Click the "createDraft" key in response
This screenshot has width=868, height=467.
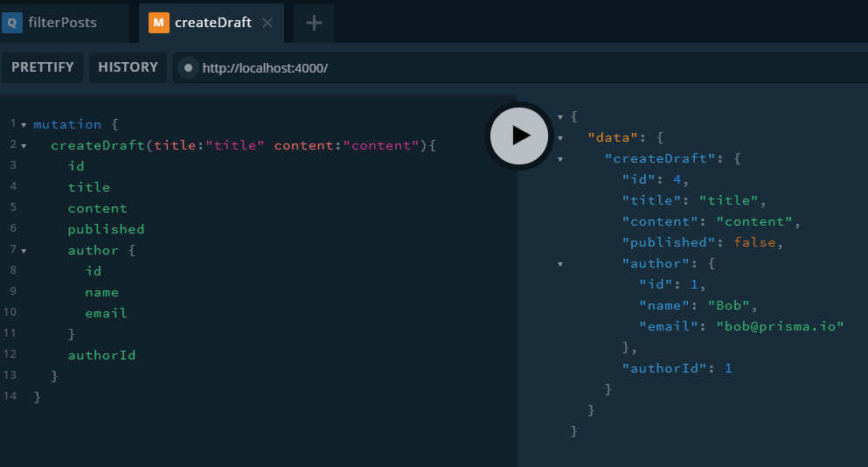[660, 158]
